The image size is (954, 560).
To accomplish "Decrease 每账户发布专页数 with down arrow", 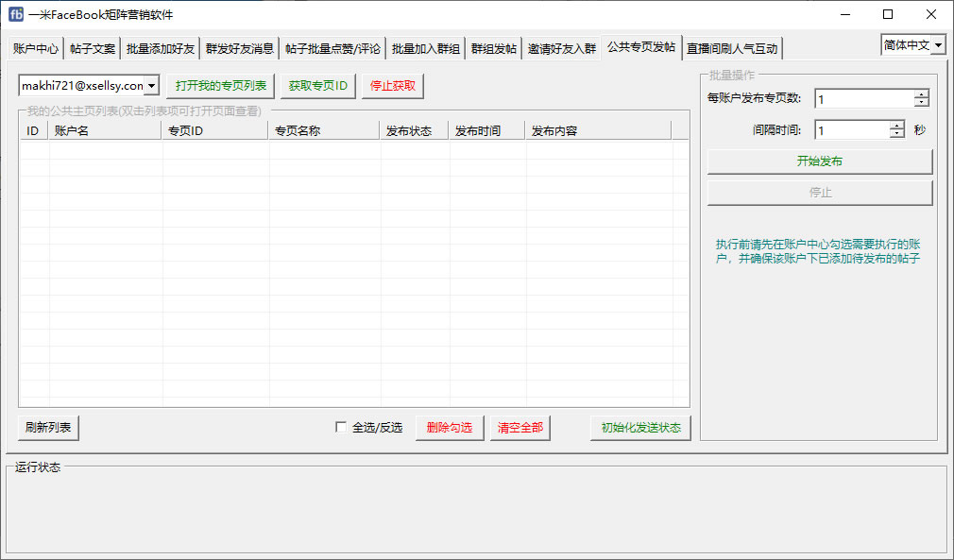I will pyautogui.click(x=922, y=103).
